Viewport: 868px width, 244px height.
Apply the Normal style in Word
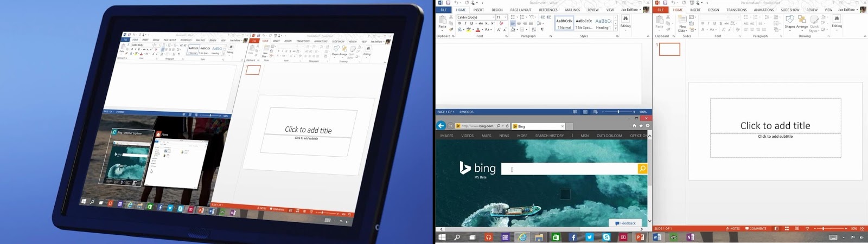[564, 23]
